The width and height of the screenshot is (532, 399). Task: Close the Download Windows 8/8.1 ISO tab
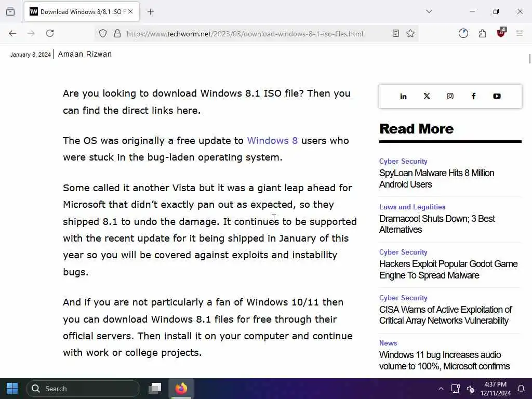[130, 11]
